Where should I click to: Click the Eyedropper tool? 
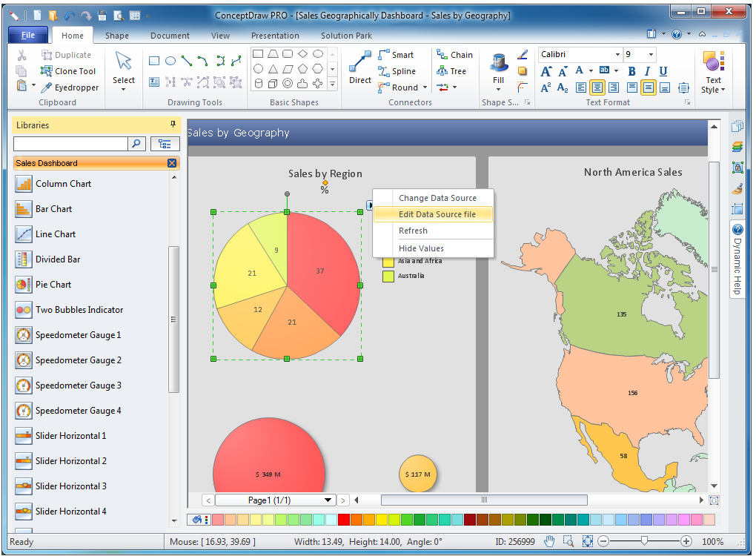point(69,87)
